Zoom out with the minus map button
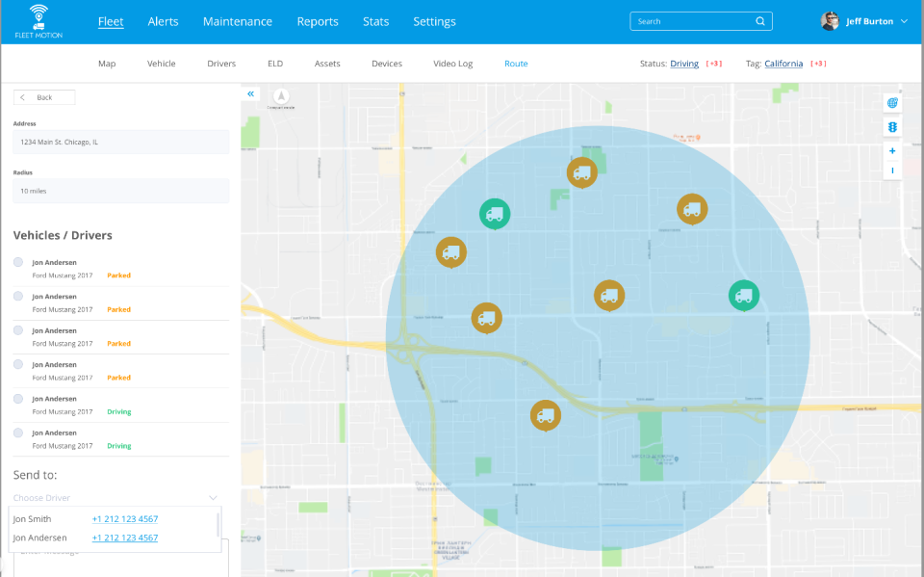 pyautogui.click(x=892, y=170)
